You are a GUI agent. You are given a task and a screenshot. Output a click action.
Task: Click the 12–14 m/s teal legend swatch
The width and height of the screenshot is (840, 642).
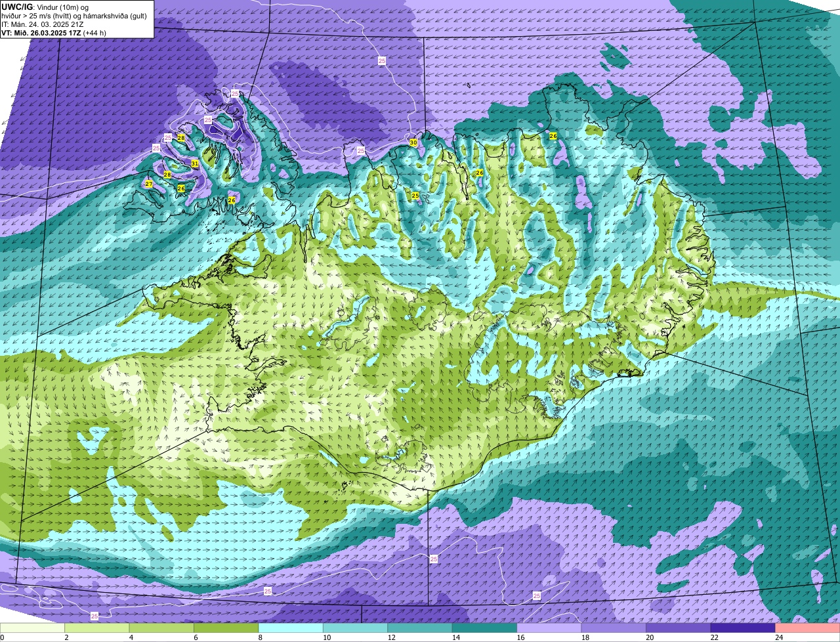[x=420, y=628]
